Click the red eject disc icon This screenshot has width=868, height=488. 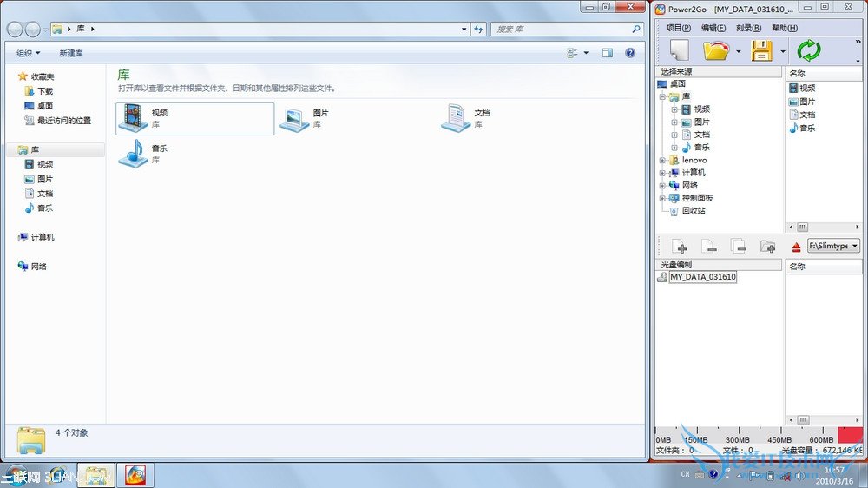(795, 247)
